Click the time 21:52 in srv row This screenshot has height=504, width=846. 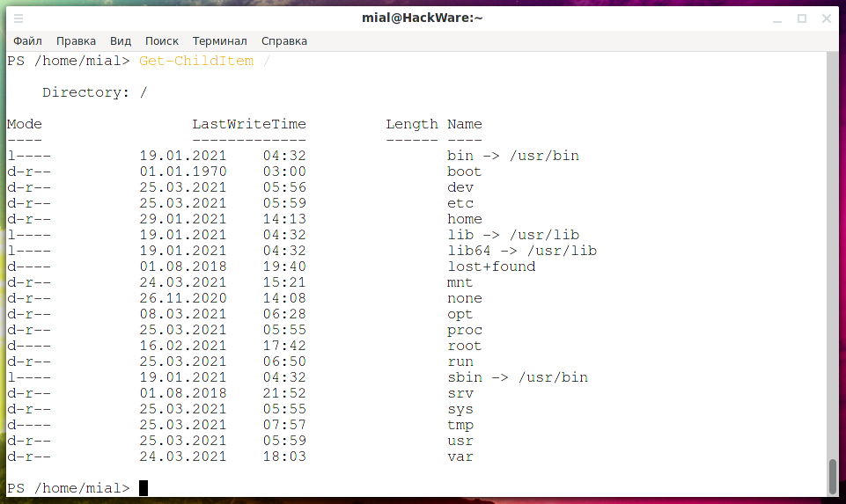(x=284, y=393)
